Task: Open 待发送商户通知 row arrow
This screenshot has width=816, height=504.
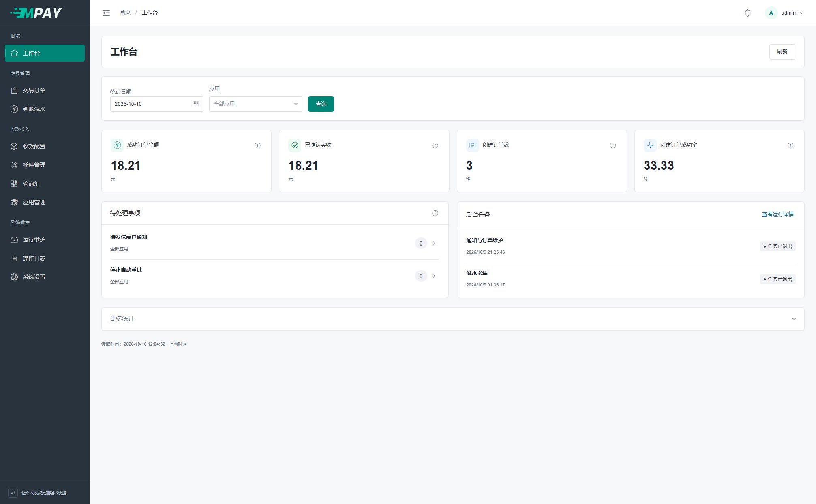Action: click(x=434, y=243)
